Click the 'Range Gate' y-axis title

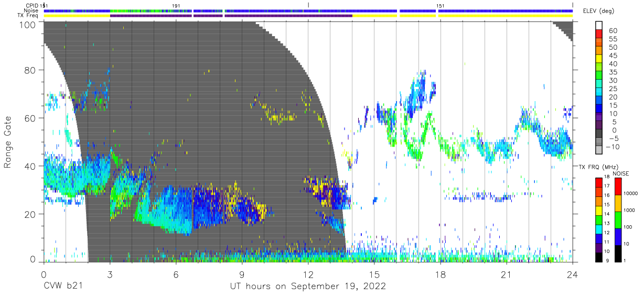(8, 142)
